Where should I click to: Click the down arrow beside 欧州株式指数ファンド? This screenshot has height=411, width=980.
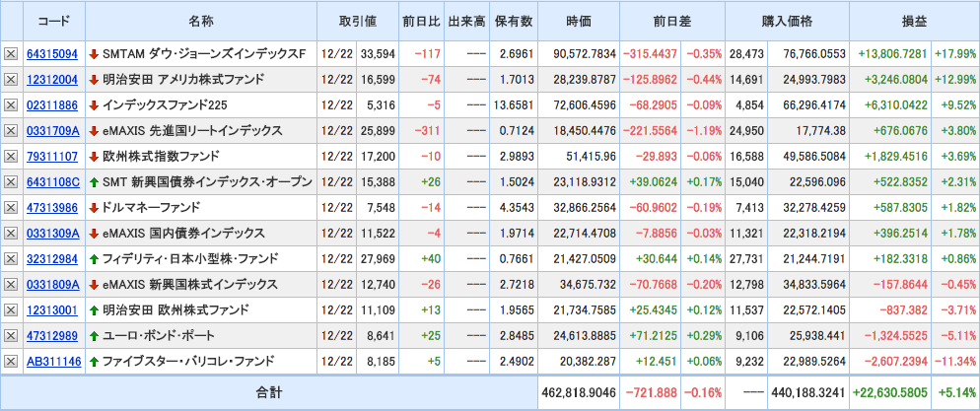94,156
